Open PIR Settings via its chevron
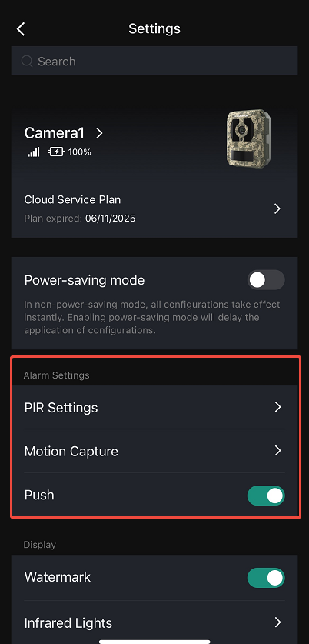The height and width of the screenshot is (644, 309). [x=277, y=407]
